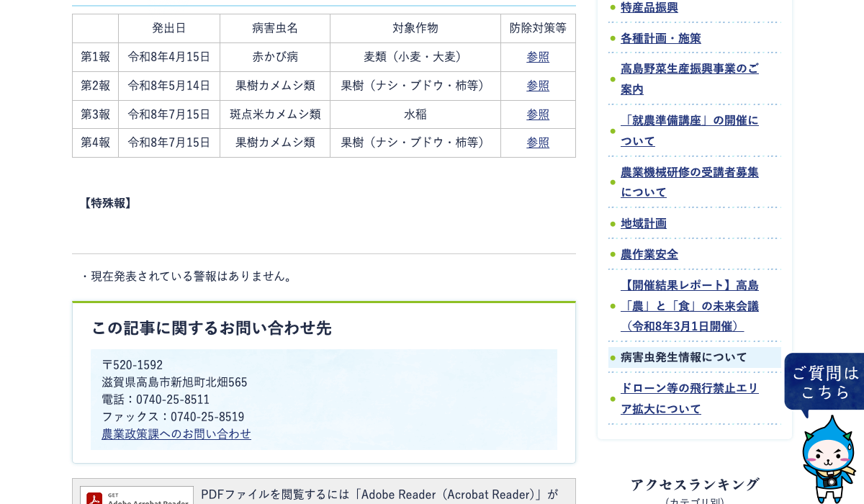This screenshot has width=864, height=504.
Task: Click the water-drop mascot chatbot character
Action: pos(829,461)
